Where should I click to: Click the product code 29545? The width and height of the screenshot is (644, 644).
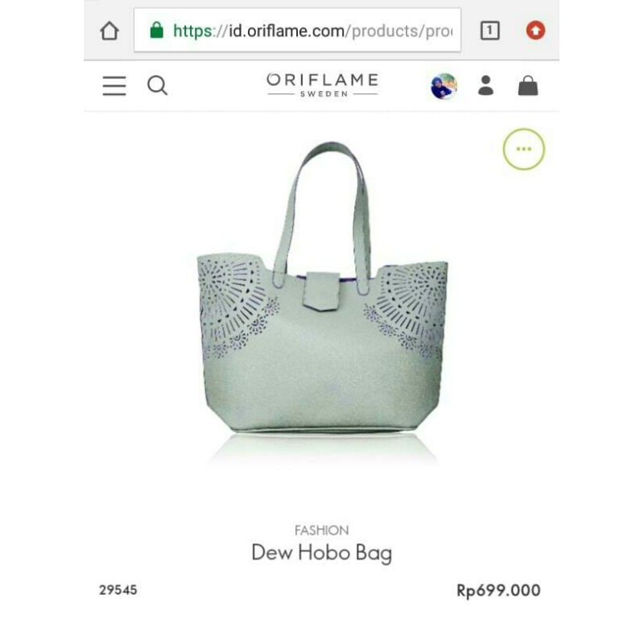[x=118, y=590]
